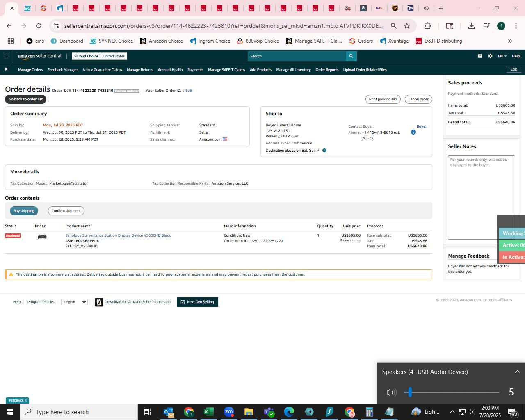Mute speakers using the volume flyout speaker icon
The image size is (525, 420).
coord(391,393)
